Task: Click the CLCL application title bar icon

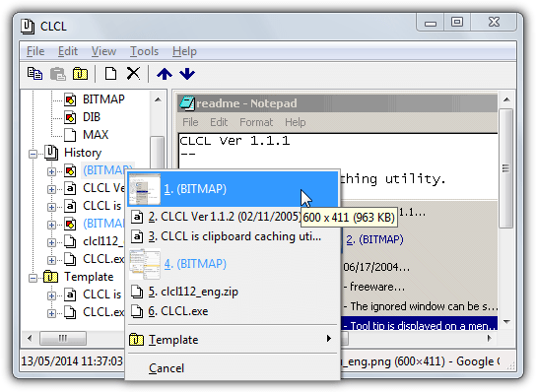Action: (x=28, y=27)
